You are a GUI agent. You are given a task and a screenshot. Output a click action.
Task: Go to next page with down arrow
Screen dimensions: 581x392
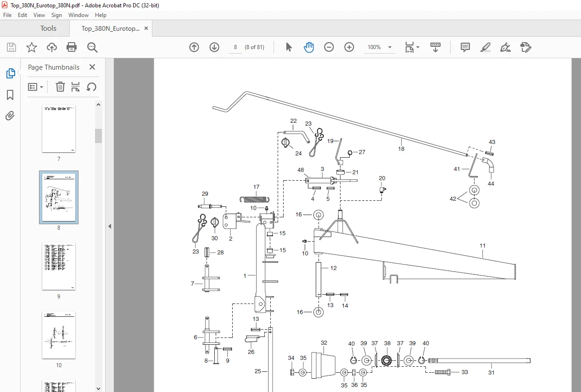tap(214, 47)
